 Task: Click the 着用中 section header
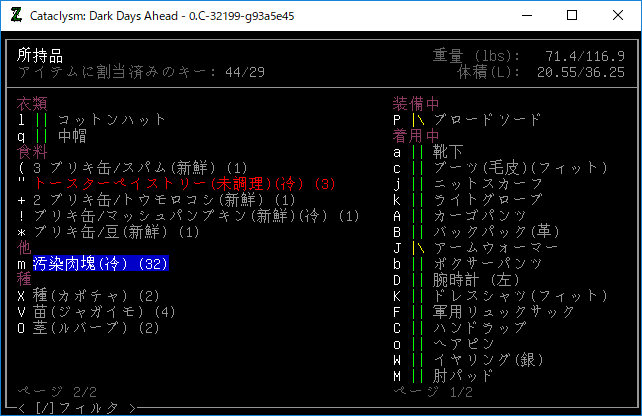click(x=417, y=136)
